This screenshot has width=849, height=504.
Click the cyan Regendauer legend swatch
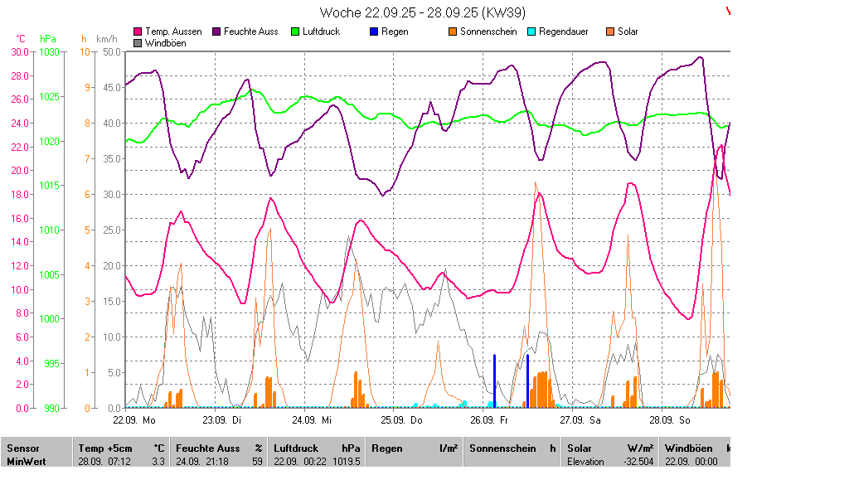pyautogui.click(x=531, y=31)
